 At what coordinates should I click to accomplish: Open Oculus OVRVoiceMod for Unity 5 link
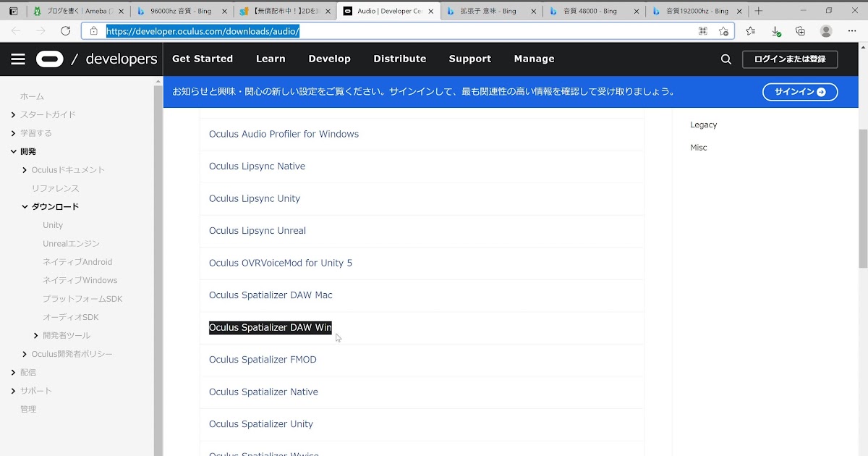(281, 263)
